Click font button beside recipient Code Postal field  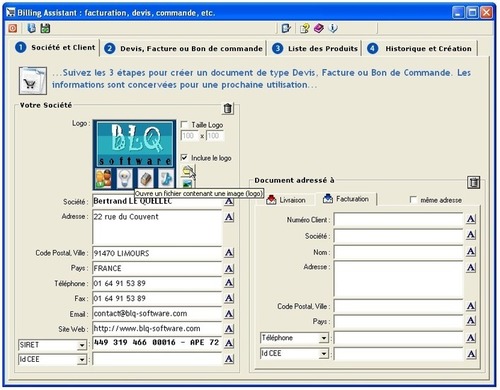[471, 306]
